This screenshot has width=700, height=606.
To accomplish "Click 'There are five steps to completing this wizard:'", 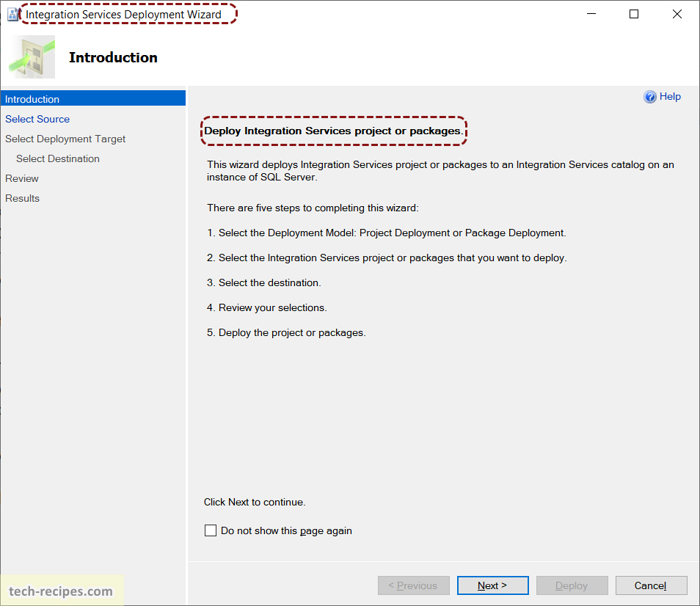I will 313,208.
